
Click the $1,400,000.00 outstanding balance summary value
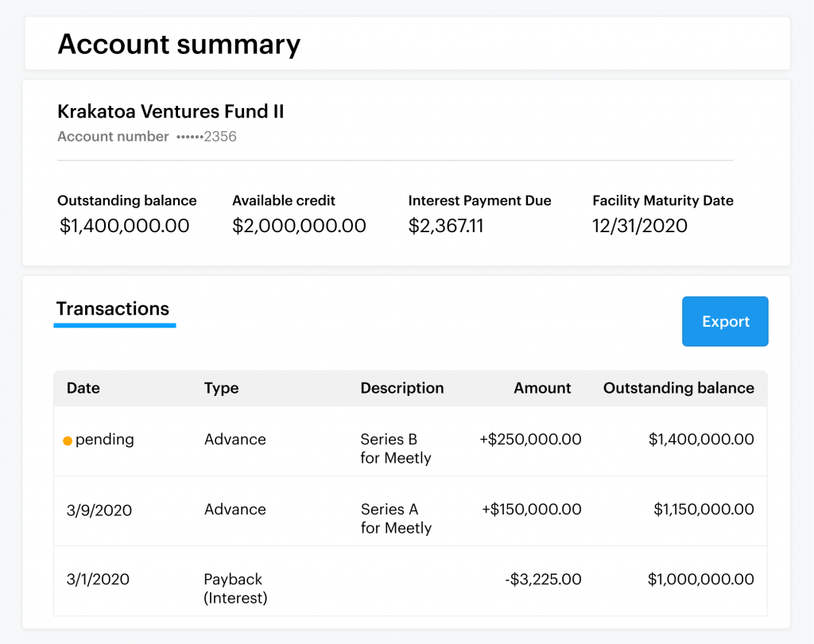[125, 226]
